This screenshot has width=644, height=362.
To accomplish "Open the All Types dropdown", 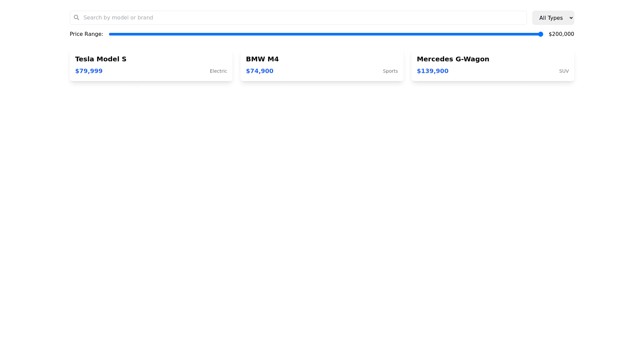I will 553,18.
